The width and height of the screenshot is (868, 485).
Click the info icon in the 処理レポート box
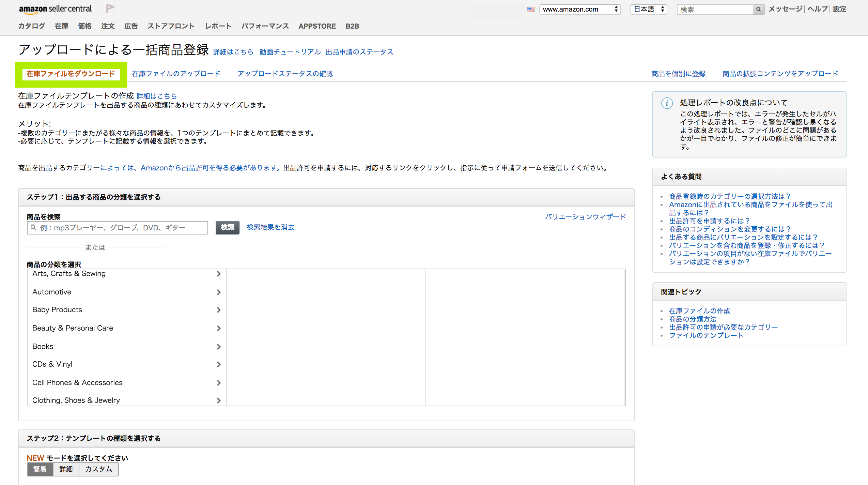coord(667,103)
